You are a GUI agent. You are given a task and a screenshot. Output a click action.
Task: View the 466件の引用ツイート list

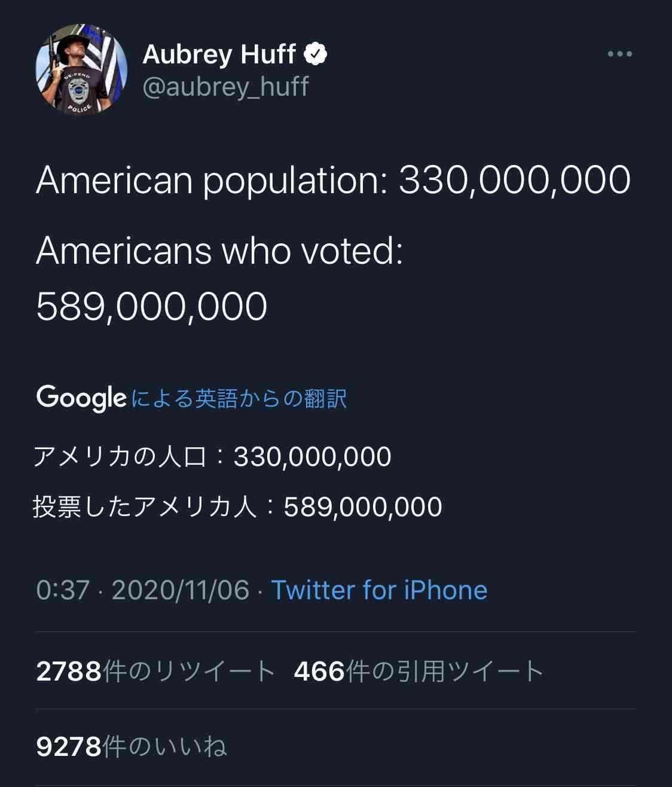pyautogui.click(x=419, y=671)
